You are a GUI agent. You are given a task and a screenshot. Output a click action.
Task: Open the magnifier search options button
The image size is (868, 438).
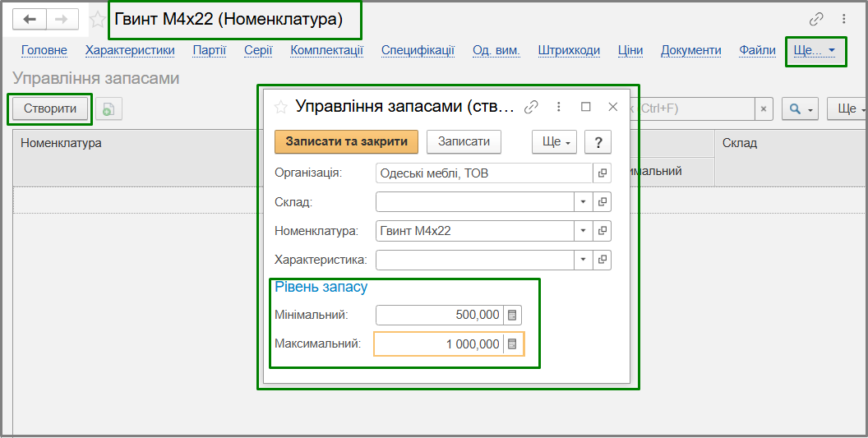pyautogui.click(x=800, y=109)
